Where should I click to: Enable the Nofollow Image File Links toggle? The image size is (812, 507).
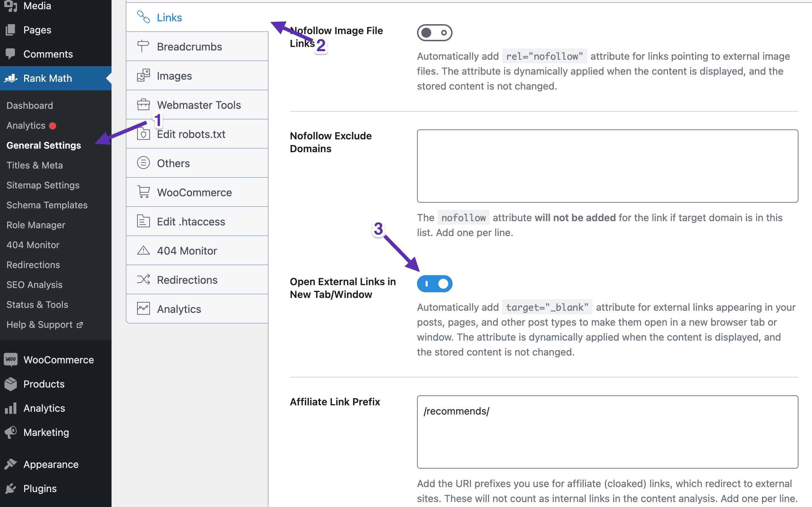coord(434,33)
